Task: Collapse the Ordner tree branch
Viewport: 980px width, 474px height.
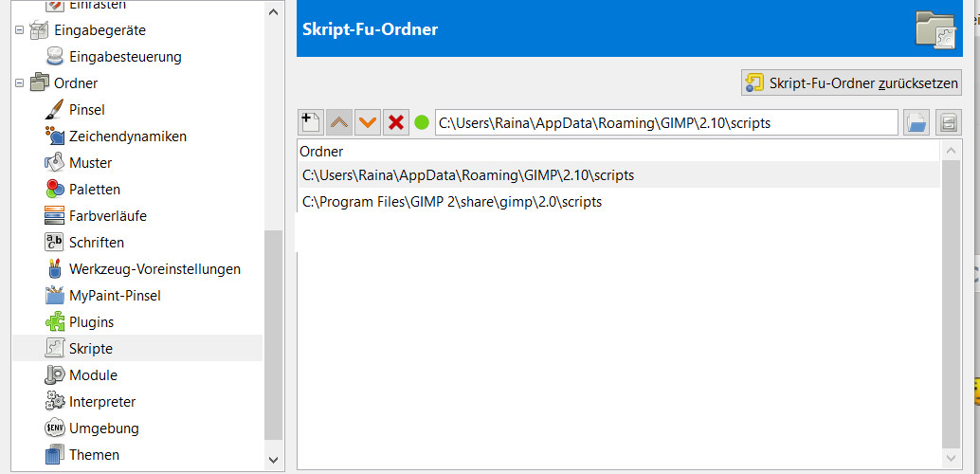Action: point(19,82)
